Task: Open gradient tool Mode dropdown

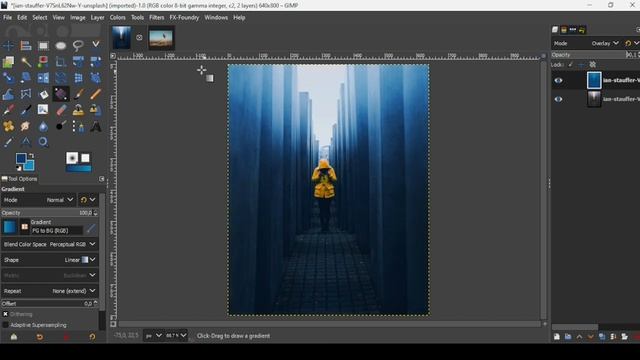Action: point(39,200)
